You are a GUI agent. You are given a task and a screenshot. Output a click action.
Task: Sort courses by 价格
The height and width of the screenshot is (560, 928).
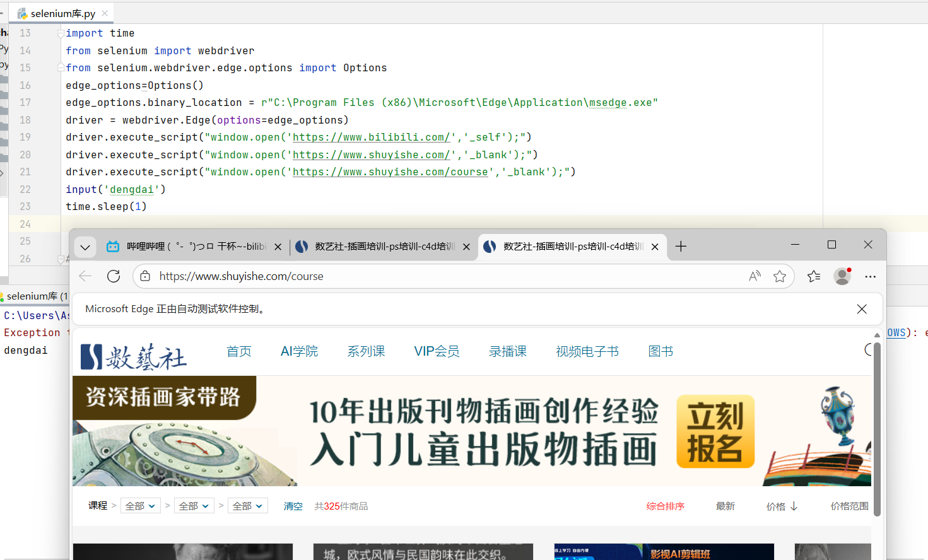pos(782,506)
